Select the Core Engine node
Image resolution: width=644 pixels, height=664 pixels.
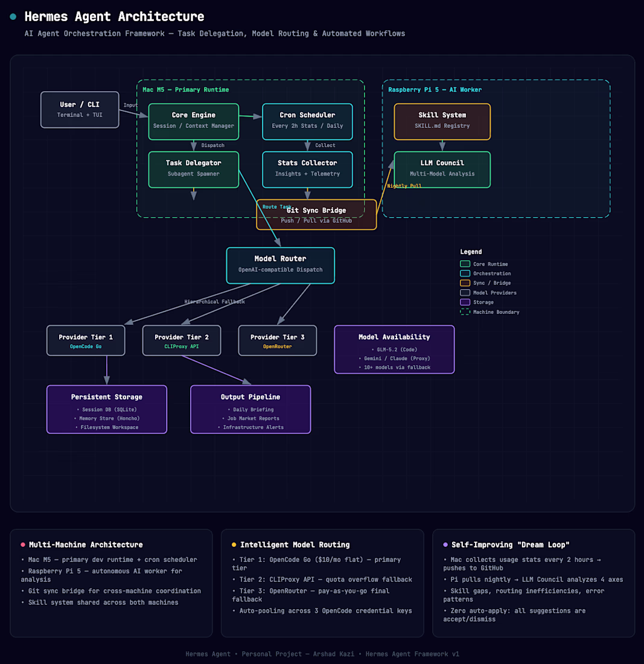tap(194, 121)
